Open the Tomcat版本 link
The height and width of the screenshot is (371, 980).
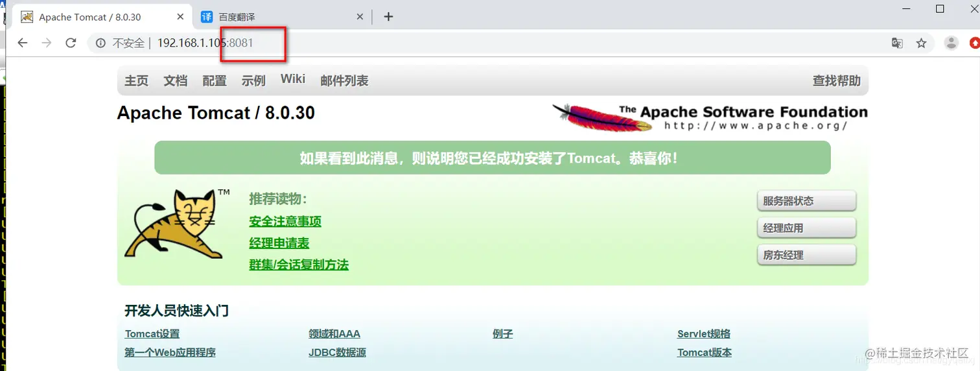705,353
